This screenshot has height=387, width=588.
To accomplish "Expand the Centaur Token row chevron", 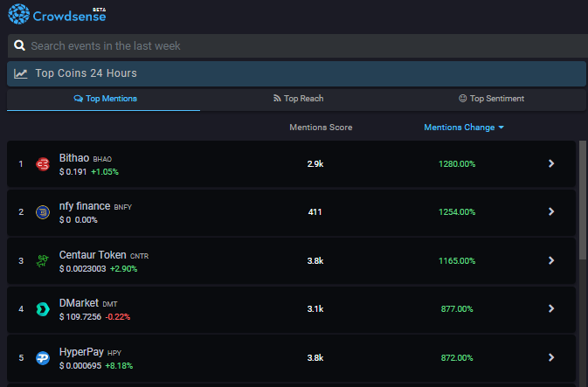I will tap(551, 260).
